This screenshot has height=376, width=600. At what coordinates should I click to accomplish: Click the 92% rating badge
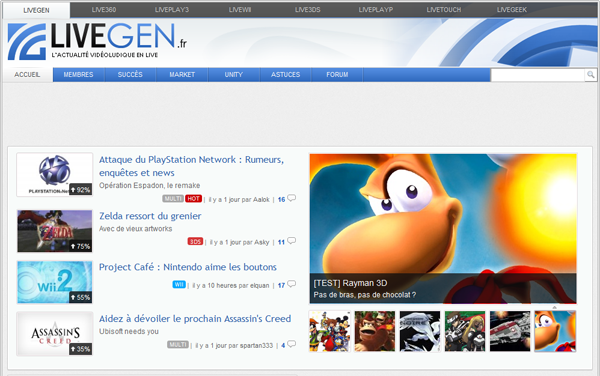click(x=81, y=189)
